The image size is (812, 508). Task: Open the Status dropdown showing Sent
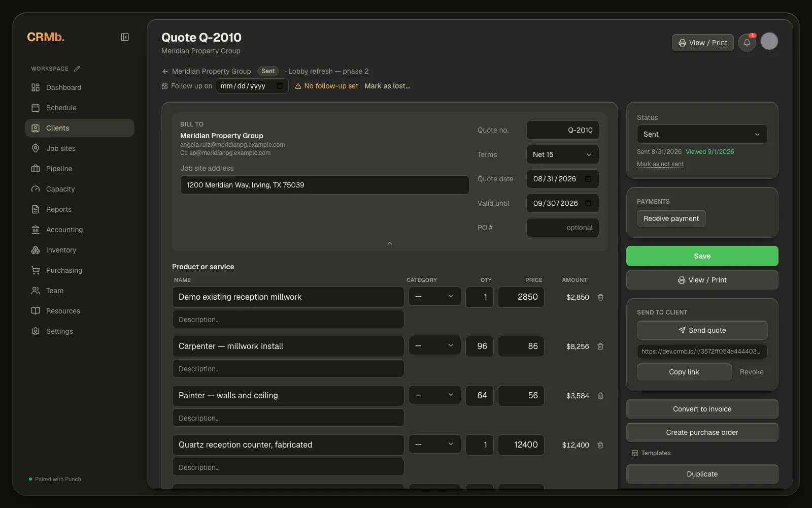tap(702, 134)
